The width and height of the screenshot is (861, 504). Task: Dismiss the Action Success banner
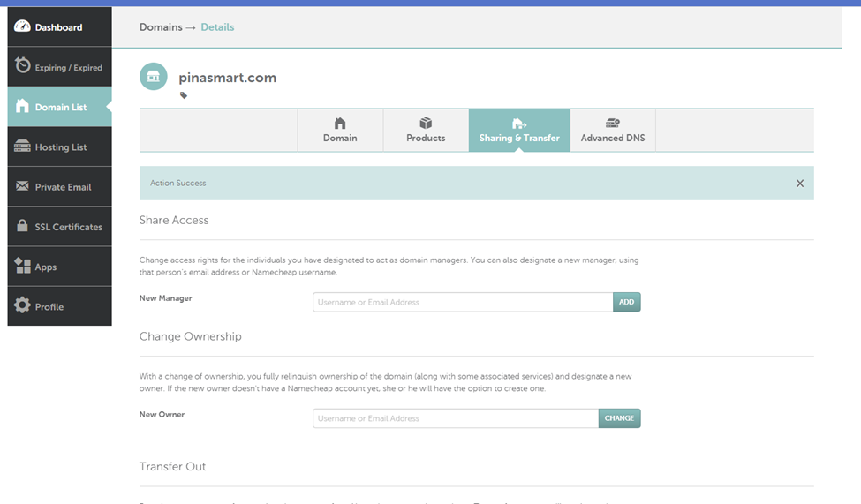(x=800, y=184)
